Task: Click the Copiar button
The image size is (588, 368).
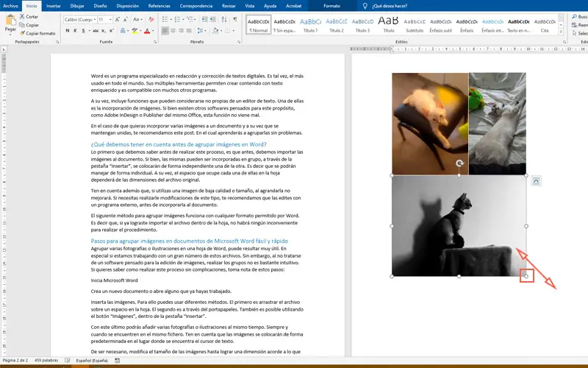Action: click(29, 25)
